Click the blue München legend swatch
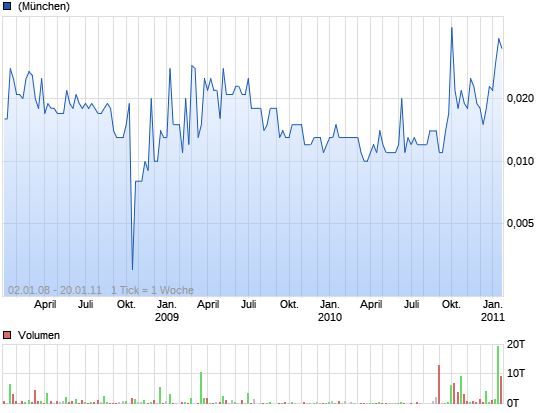This screenshot has width=545, height=413. pyautogui.click(x=7, y=6)
